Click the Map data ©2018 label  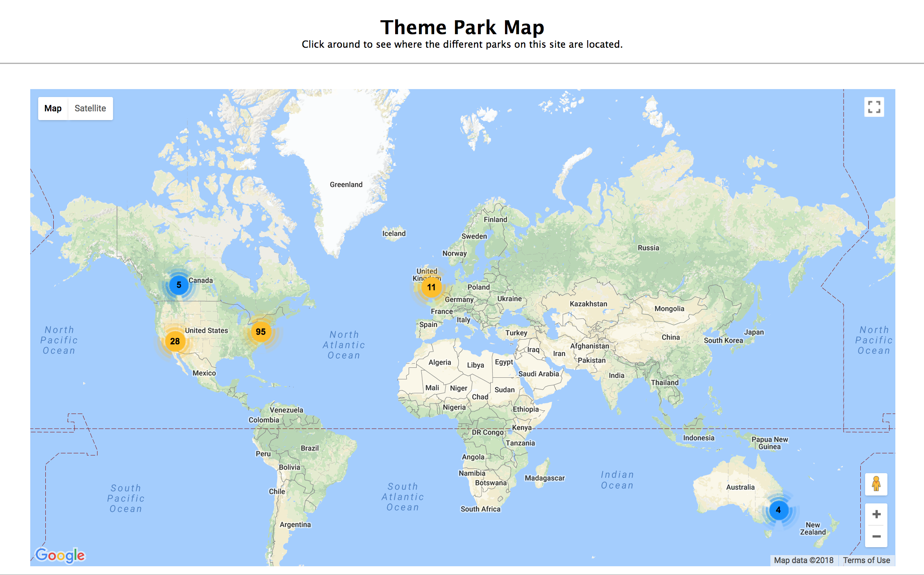(x=803, y=560)
